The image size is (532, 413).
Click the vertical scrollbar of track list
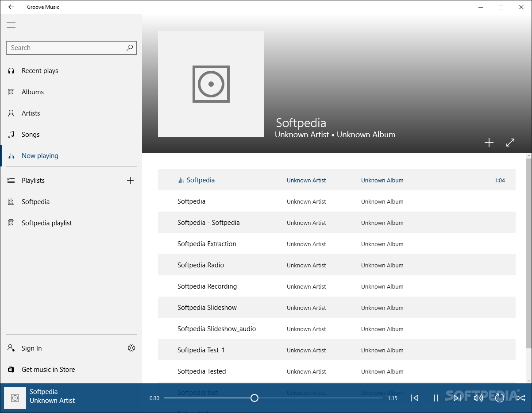pyautogui.click(x=529, y=254)
